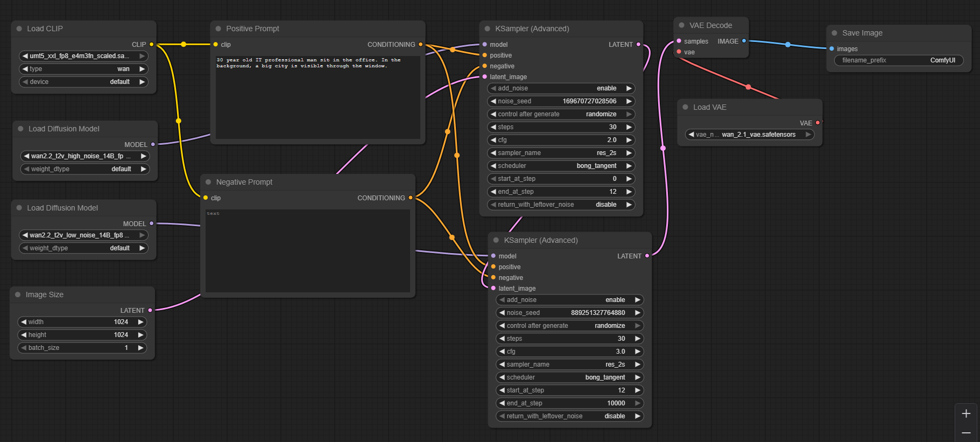This screenshot has height=442, width=980.
Task: Collapse the VAE Decode node header dot
Action: click(681, 25)
